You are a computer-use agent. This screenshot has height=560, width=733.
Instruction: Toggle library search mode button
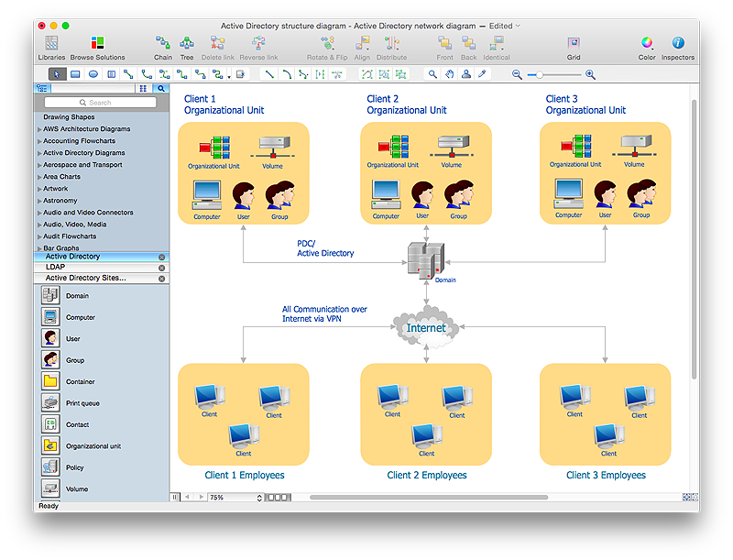point(161,88)
